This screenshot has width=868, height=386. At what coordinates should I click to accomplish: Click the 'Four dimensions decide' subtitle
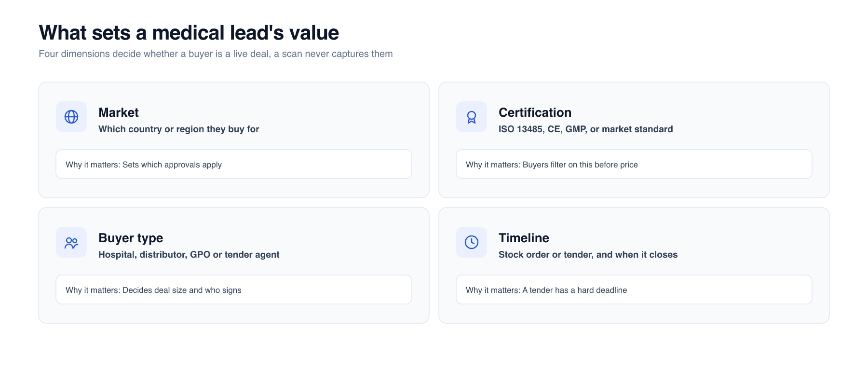(216, 54)
